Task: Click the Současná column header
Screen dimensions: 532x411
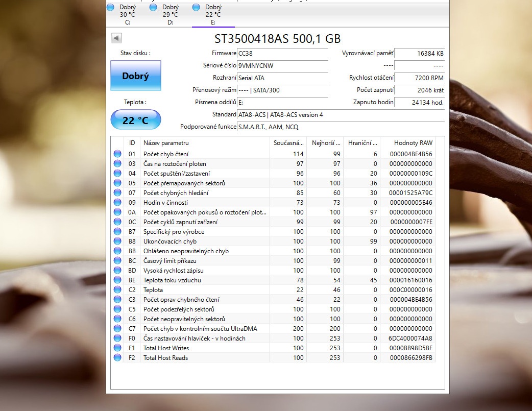Action: tap(288, 143)
